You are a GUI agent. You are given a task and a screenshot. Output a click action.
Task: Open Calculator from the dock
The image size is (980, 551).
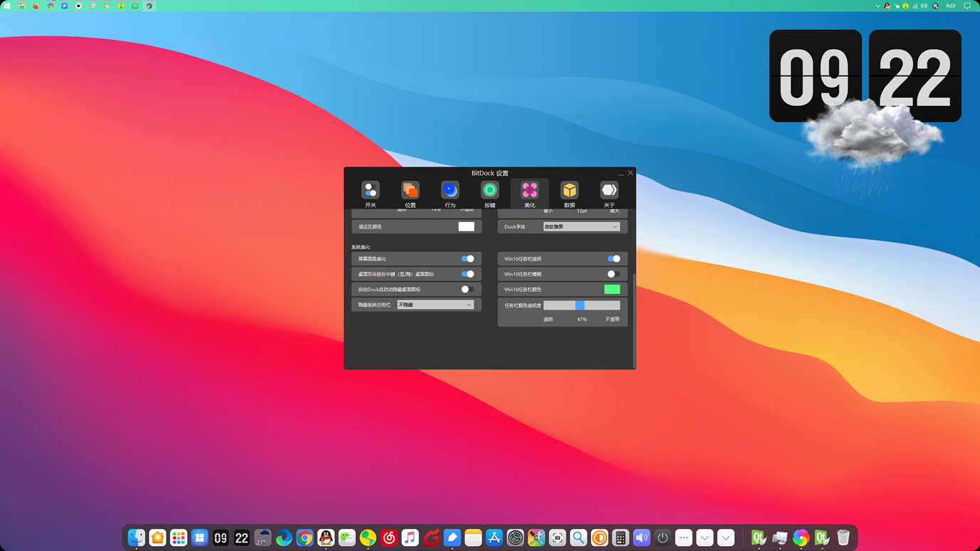coord(620,537)
